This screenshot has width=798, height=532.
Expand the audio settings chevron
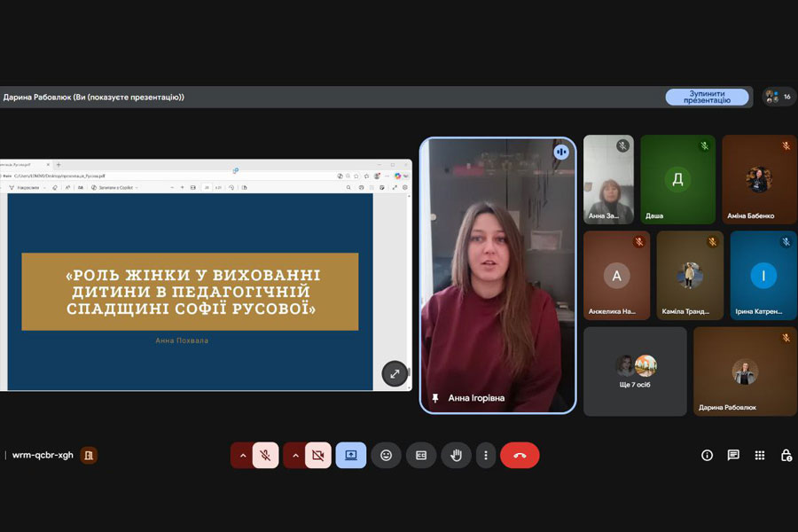pos(243,455)
